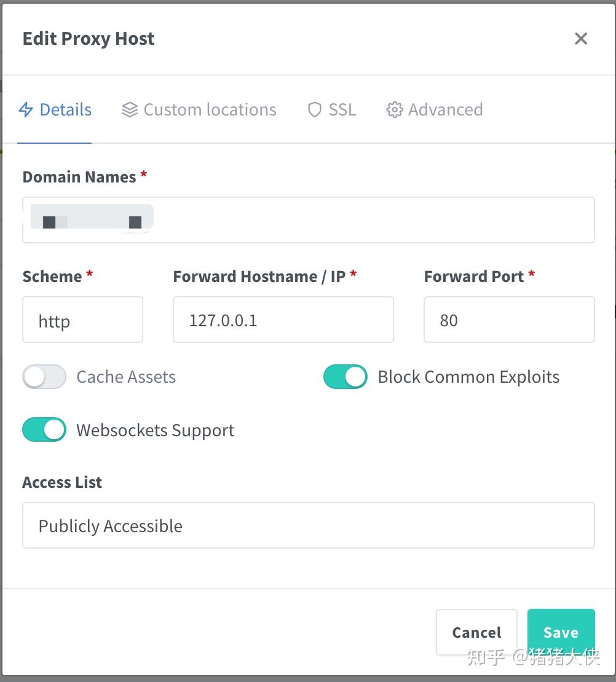Return to the Details tab
The width and height of the screenshot is (616, 682).
pos(55,109)
